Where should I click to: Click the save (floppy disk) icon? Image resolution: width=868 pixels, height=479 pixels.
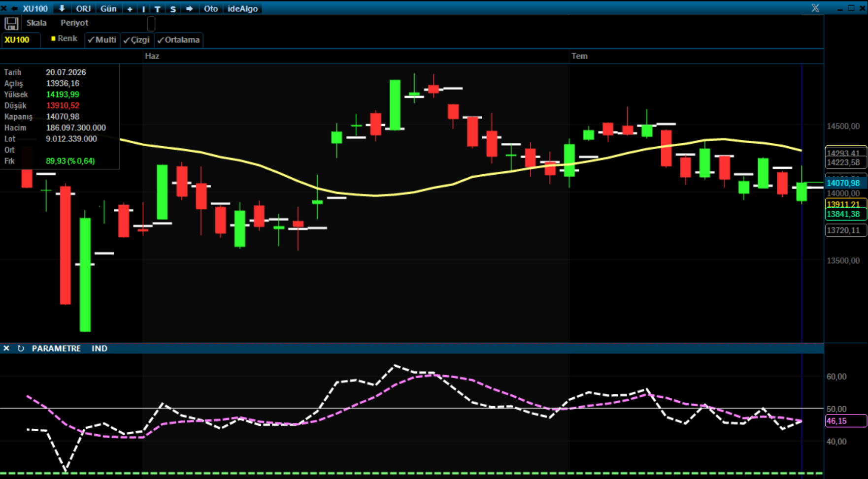tap(11, 23)
